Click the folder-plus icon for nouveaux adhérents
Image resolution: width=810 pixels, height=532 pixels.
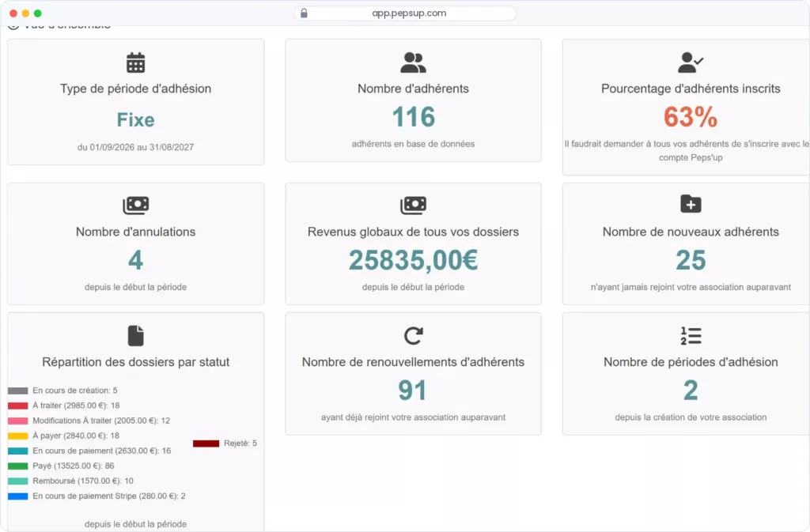[691, 204]
